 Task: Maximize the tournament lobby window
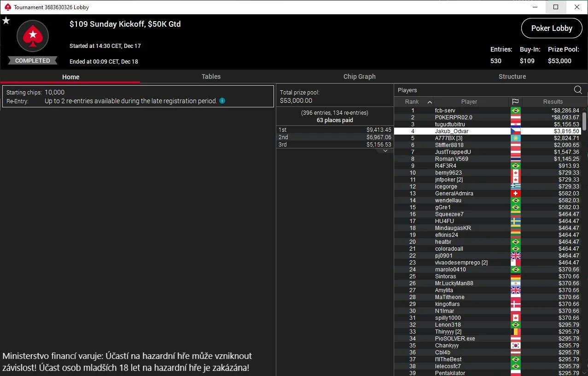pos(556,7)
